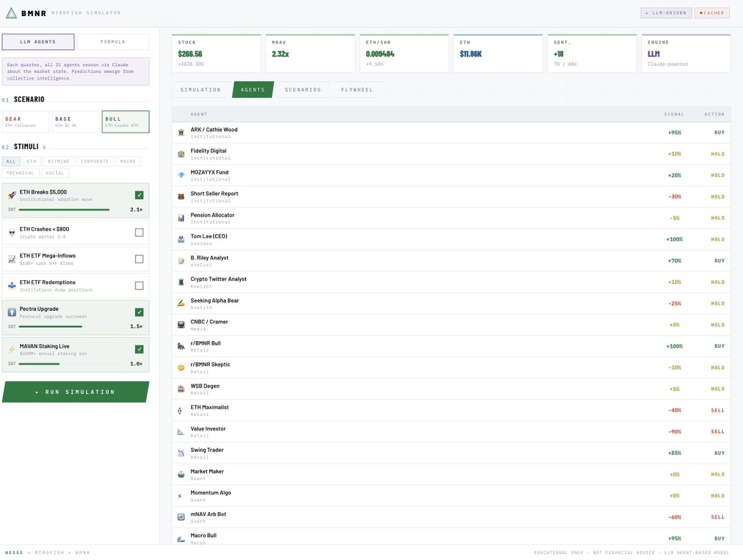Click the Pectra Upgrade arrow icon
Screen dimensions: 743x560
[12, 312]
